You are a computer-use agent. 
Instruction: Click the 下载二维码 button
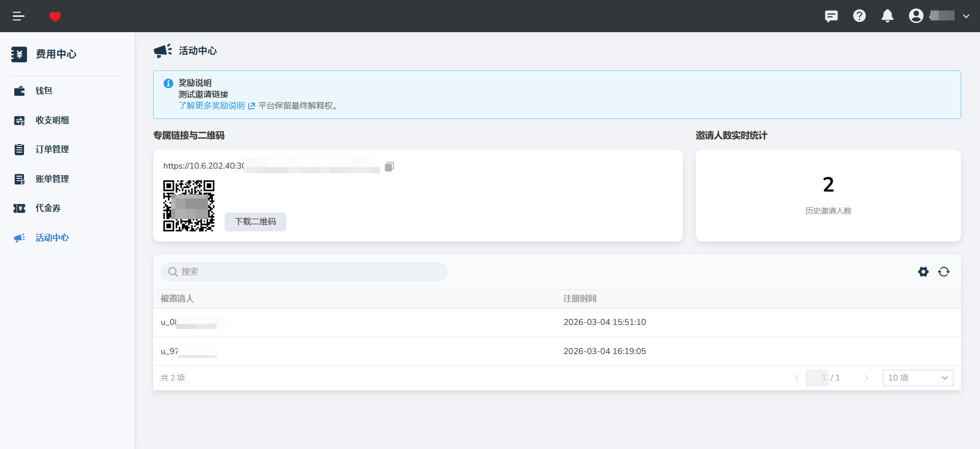(255, 222)
